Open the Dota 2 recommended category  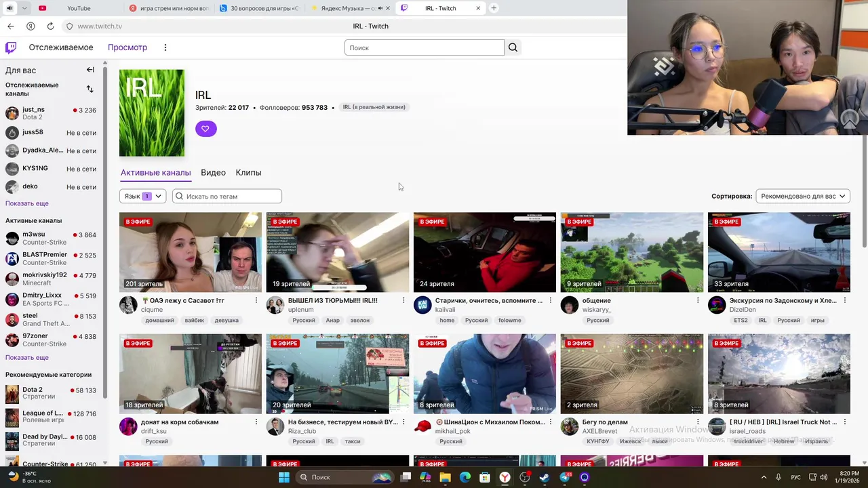tap(51, 394)
